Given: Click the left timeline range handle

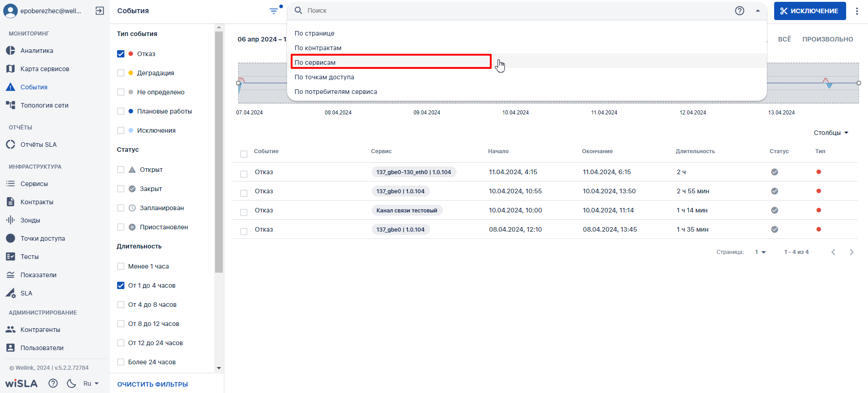Looking at the screenshot, I should (x=238, y=83).
